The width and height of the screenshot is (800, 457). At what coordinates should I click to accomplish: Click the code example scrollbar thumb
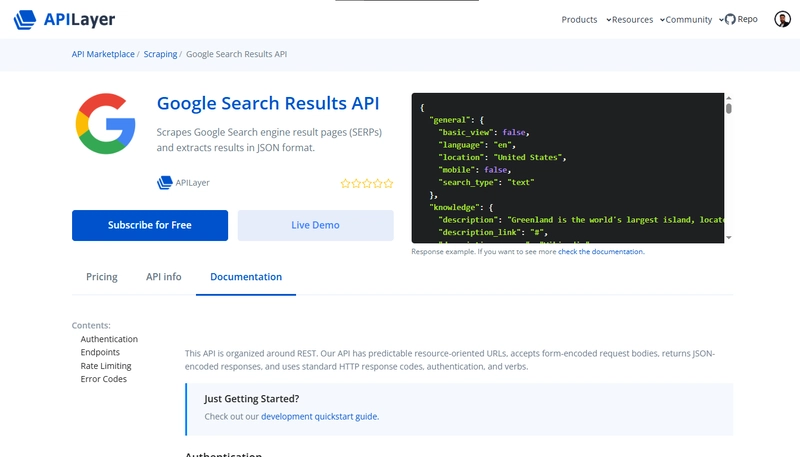coord(729,108)
